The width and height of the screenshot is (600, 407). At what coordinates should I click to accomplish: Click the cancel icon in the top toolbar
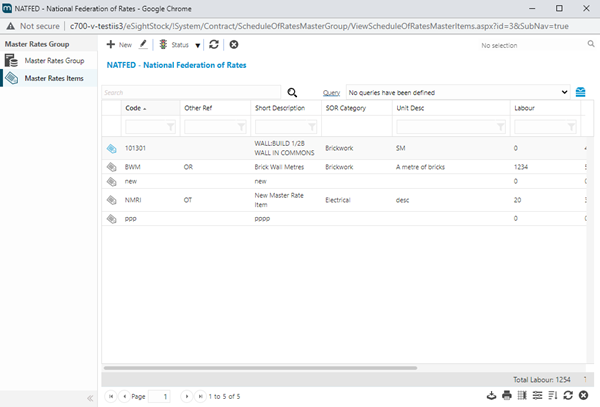click(x=233, y=45)
